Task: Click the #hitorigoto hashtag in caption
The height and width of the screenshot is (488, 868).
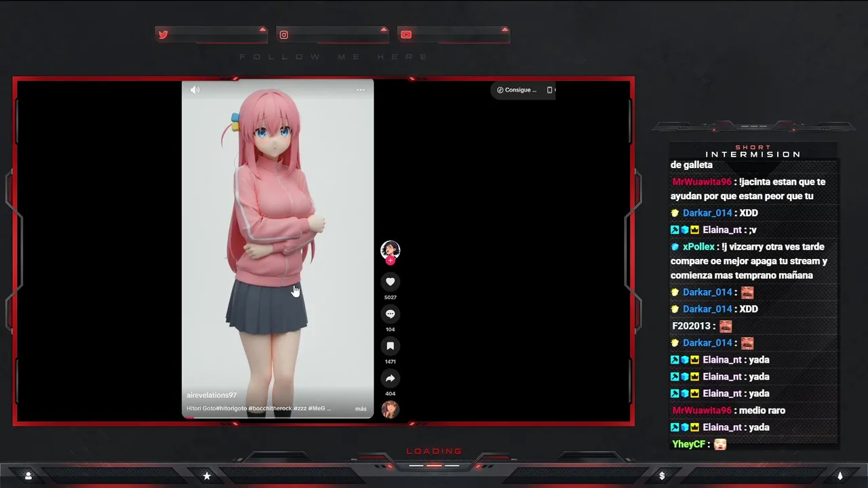Action: pos(231,409)
